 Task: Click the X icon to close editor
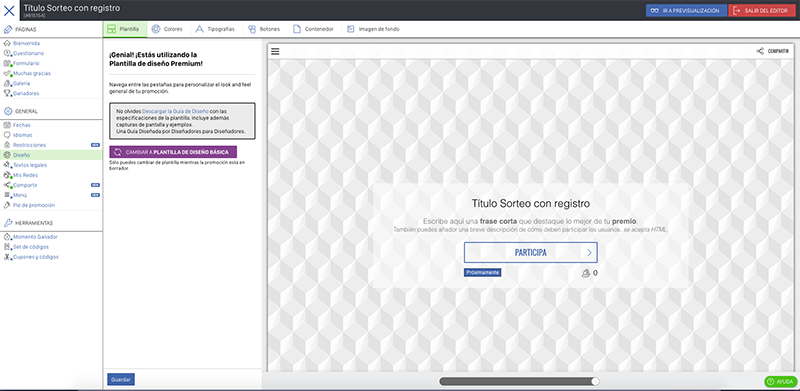click(9, 11)
